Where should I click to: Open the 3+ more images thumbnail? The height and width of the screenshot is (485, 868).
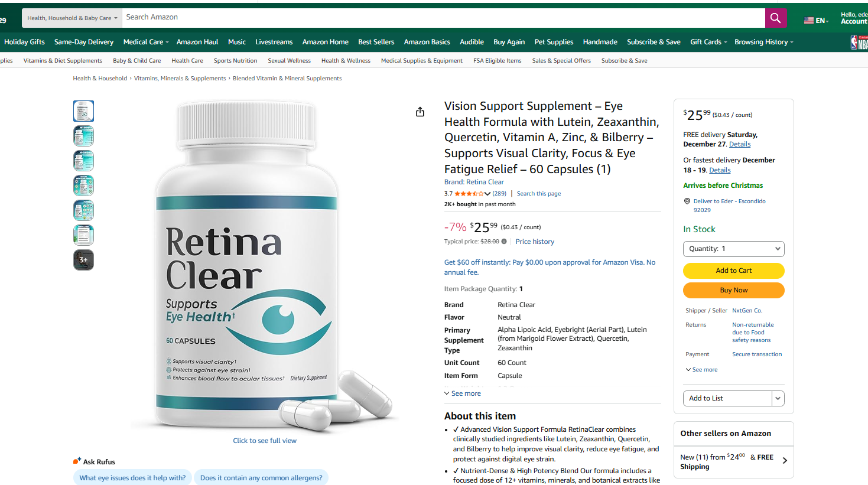[x=83, y=260]
